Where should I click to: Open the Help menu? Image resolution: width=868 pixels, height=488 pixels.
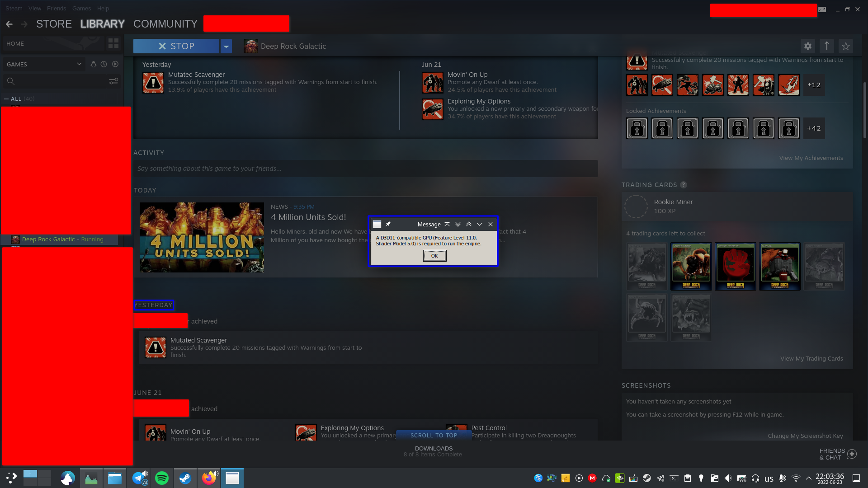coord(103,8)
